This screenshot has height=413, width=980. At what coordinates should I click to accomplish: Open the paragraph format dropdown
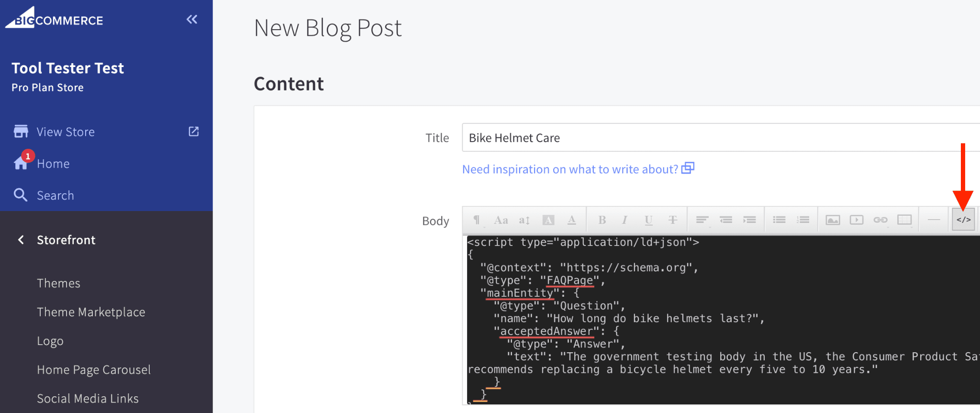(477, 220)
